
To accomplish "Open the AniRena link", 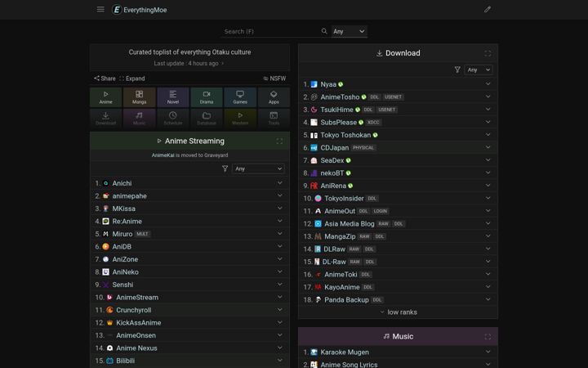I will click(x=333, y=186).
